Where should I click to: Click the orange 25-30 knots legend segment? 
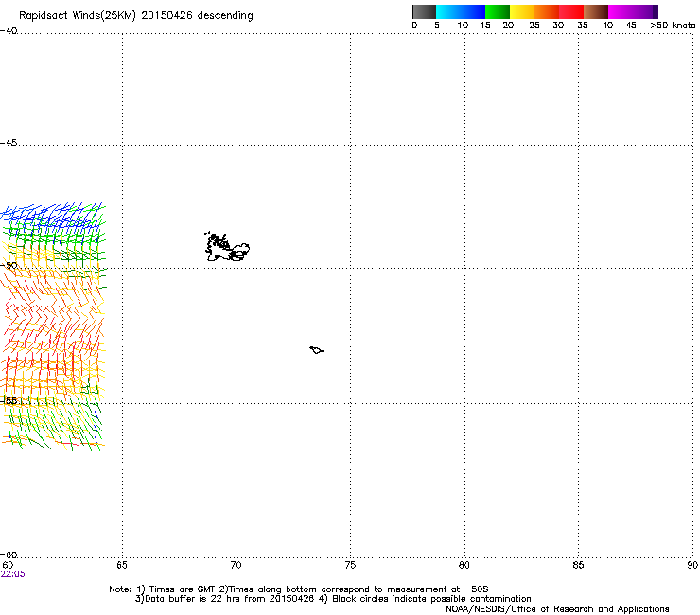point(547,11)
